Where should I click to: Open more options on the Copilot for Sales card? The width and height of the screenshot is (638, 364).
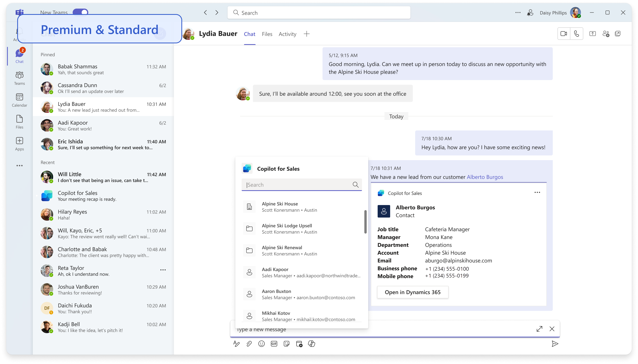tap(537, 193)
